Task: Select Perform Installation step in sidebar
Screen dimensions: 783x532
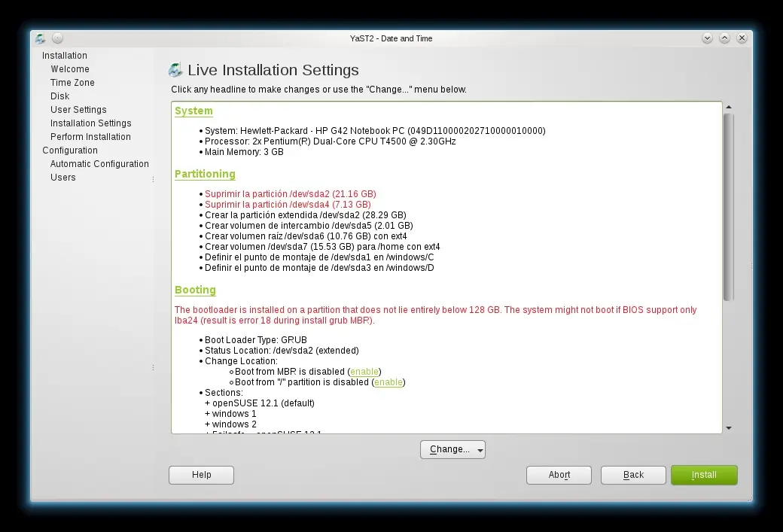Action: coord(90,136)
